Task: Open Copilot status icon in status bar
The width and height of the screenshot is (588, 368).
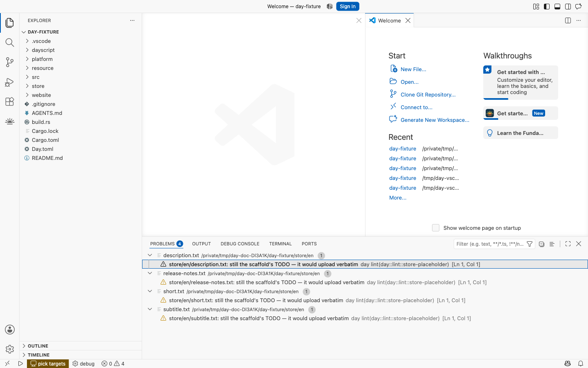Action: [x=568, y=364]
